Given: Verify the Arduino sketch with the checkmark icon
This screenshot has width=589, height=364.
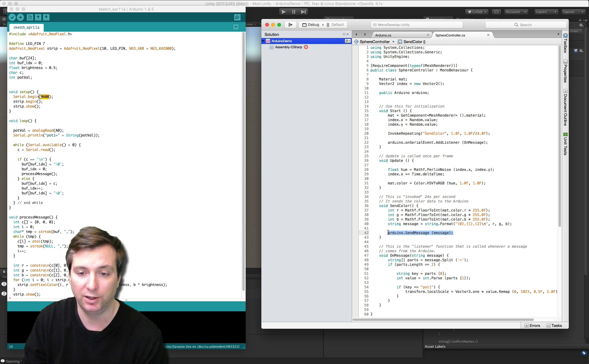Looking at the screenshot, I should click(x=12, y=17).
